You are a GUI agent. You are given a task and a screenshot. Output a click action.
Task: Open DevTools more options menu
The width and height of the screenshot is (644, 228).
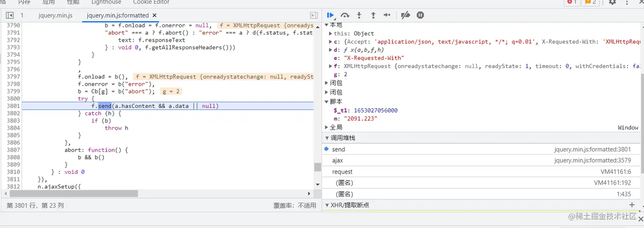(627, 2)
